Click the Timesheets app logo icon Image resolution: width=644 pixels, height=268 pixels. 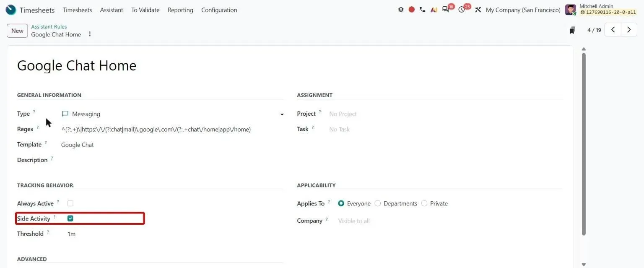click(x=10, y=10)
